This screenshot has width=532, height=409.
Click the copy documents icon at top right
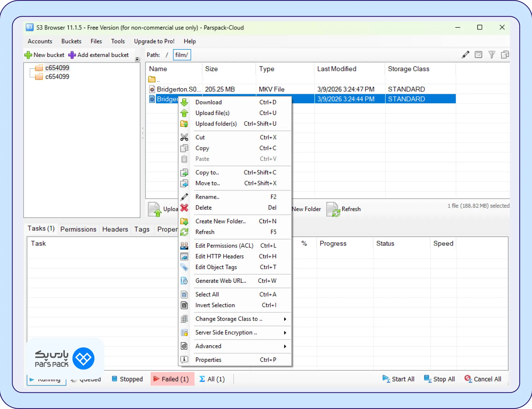click(505, 54)
